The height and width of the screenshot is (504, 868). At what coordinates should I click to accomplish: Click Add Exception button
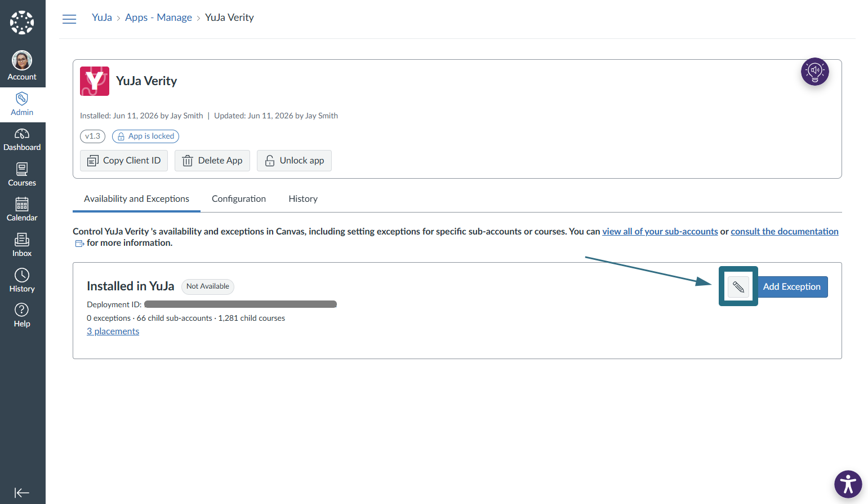point(791,287)
